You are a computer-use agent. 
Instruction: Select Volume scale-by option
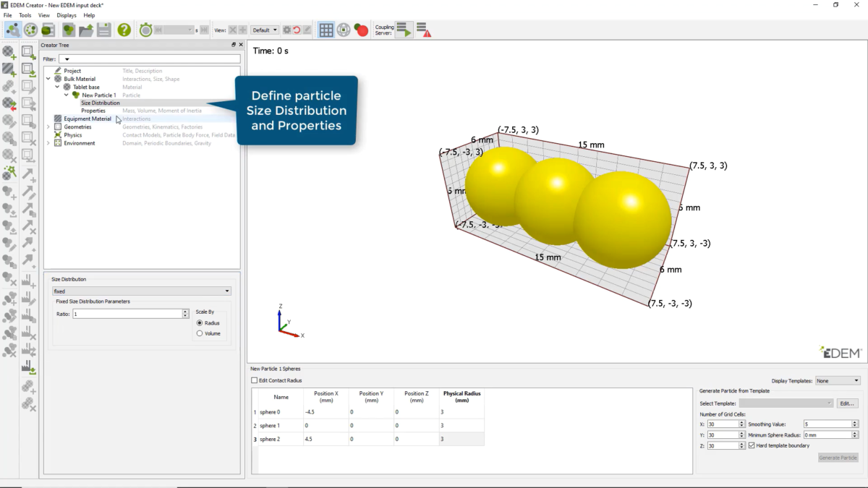(209, 333)
